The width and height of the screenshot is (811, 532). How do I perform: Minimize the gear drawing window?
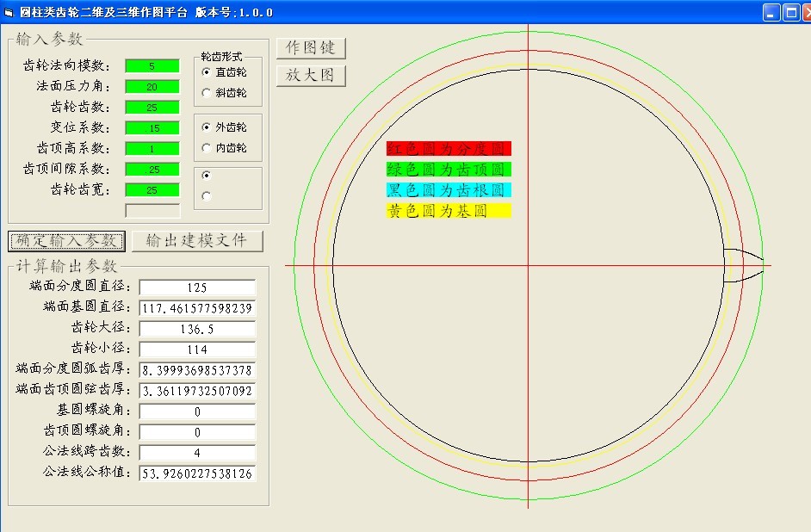coord(771,12)
